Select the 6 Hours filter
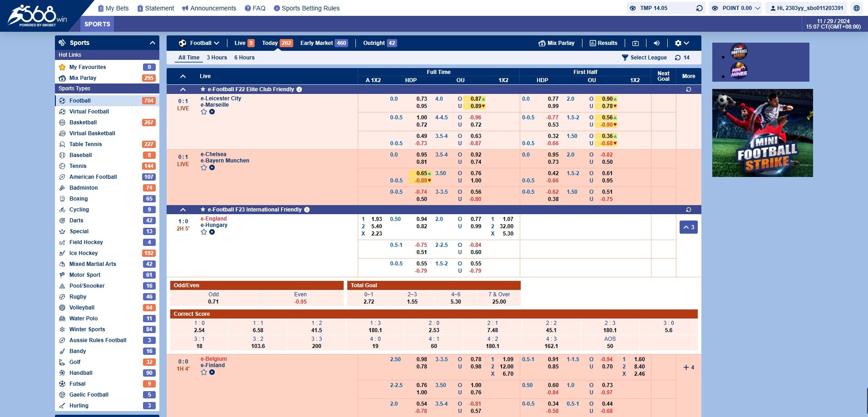Screen dimensions: 868x417 click(244, 58)
